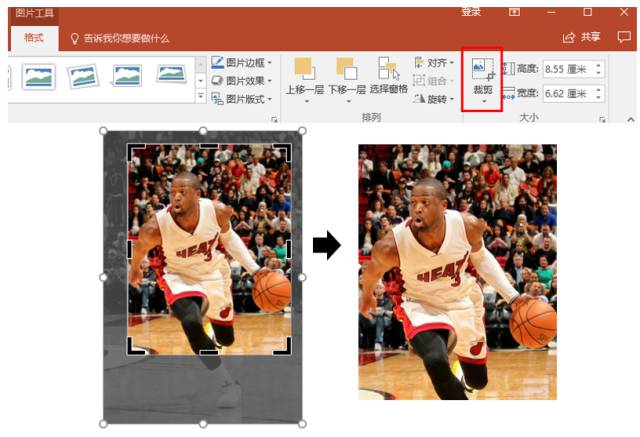The image size is (640, 437).
Task: Expand the picture styles gallery more button
Action: point(200,96)
